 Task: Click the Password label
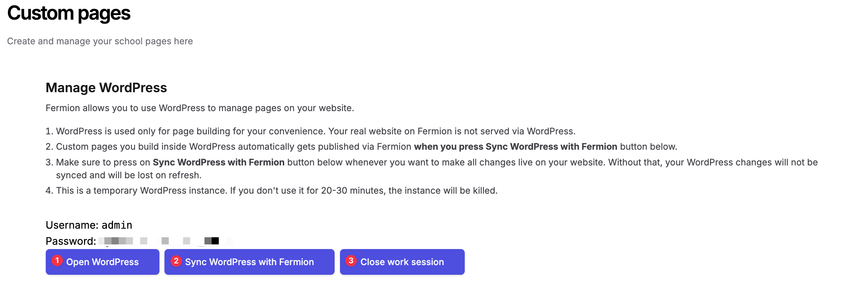point(71,241)
